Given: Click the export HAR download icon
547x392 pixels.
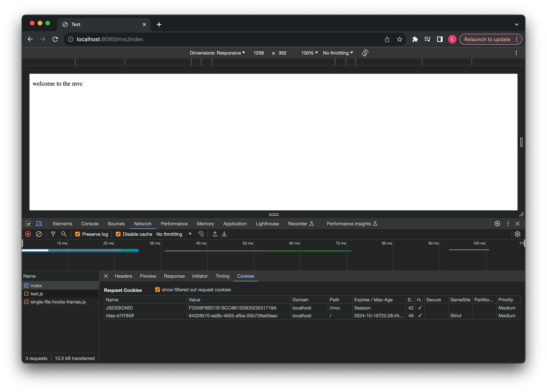Looking at the screenshot, I should 224,234.
